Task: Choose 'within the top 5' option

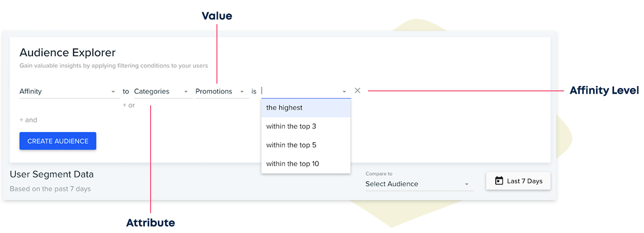Action: coord(306,145)
